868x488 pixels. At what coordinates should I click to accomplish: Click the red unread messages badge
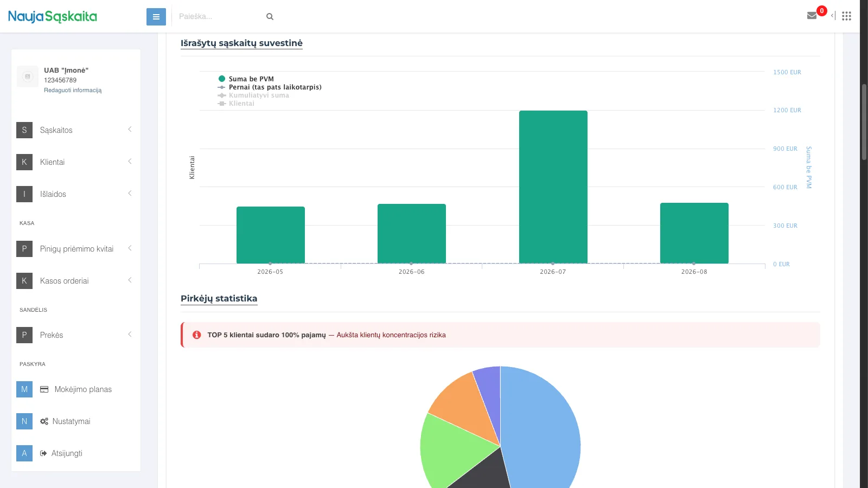coord(822,11)
